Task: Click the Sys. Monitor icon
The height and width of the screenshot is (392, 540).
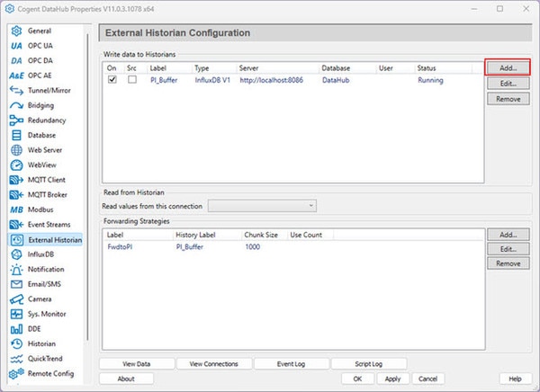Action: (16, 314)
